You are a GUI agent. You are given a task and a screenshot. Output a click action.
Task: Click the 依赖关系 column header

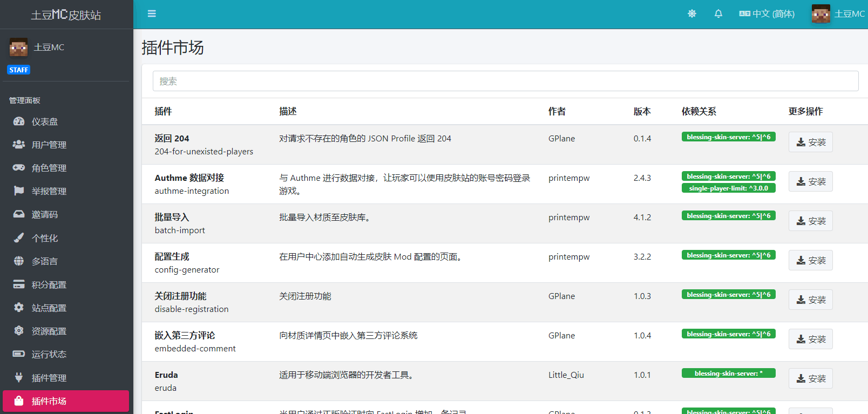pos(699,111)
